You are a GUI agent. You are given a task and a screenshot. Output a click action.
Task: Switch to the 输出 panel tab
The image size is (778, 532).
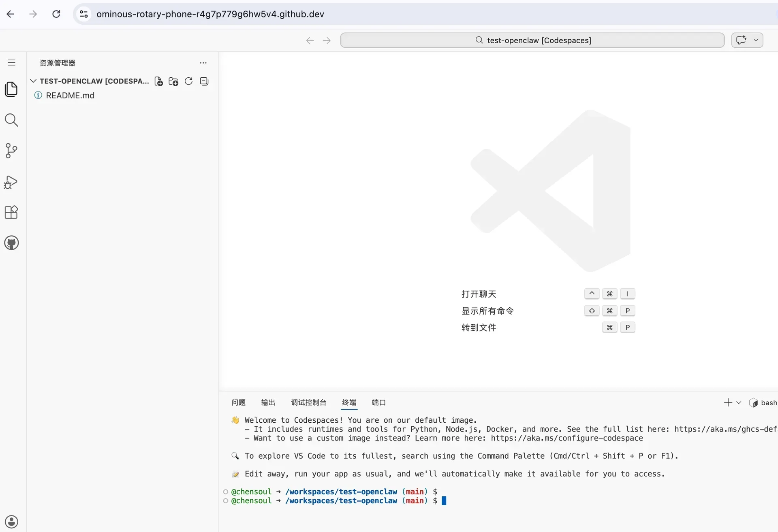pyautogui.click(x=268, y=402)
